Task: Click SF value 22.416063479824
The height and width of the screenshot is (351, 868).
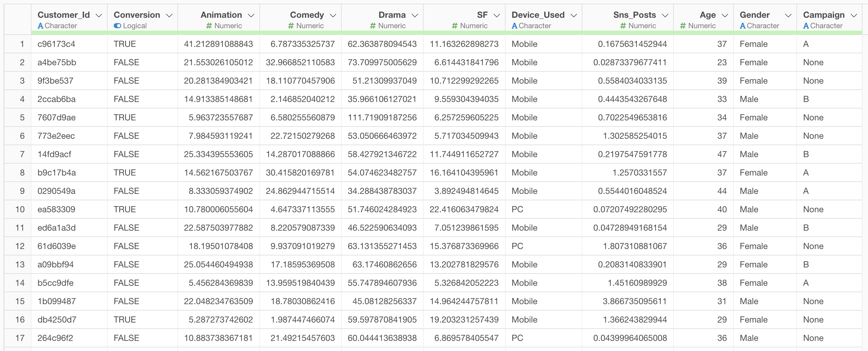Action: coord(464,209)
